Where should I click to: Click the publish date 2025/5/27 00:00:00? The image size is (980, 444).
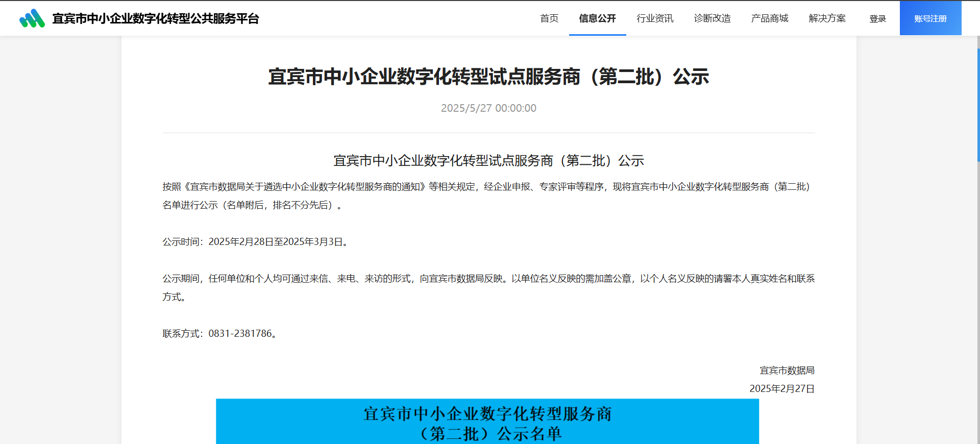(x=488, y=108)
